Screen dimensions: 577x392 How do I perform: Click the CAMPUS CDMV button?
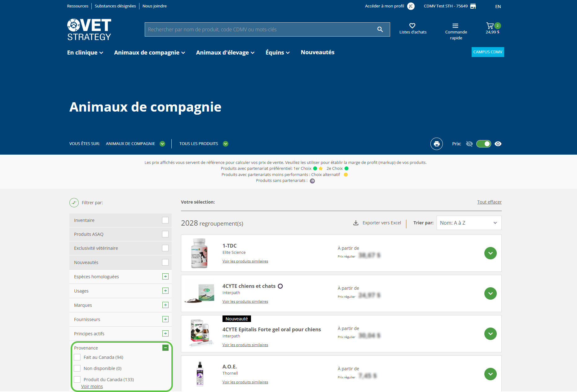click(x=487, y=52)
